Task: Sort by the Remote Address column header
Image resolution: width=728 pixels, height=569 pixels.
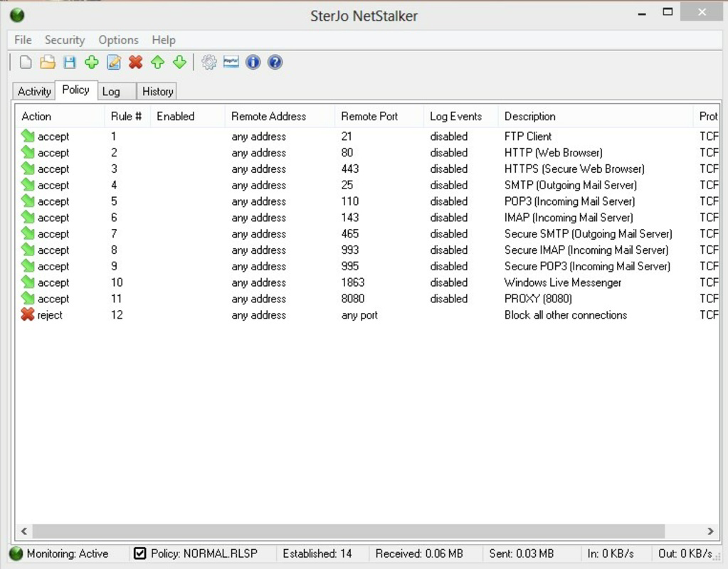Action: [280, 116]
